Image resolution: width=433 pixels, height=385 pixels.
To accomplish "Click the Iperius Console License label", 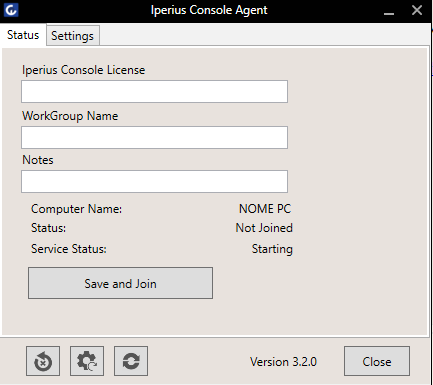I will tap(84, 70).
